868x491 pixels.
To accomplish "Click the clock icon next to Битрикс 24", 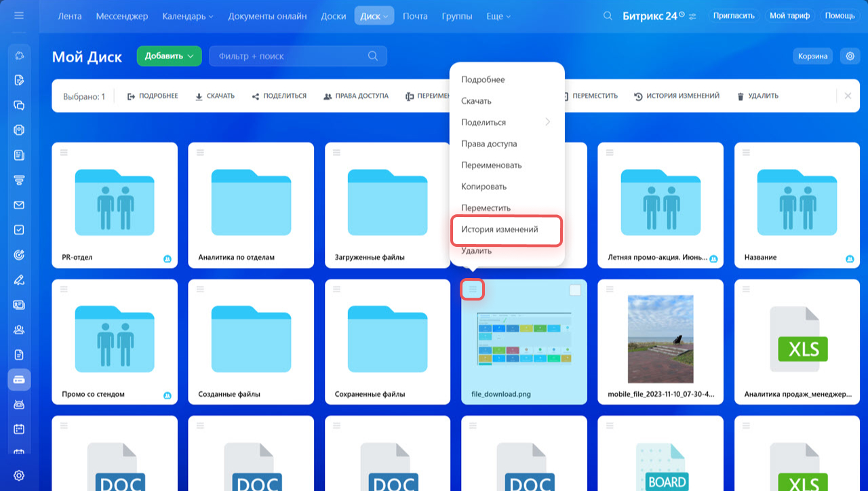I will point(682,14).
